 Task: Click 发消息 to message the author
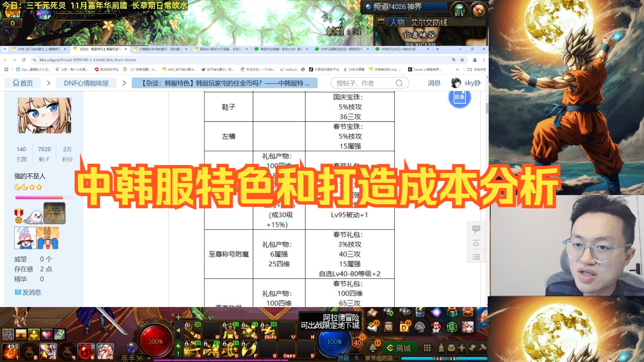[28, 292]
